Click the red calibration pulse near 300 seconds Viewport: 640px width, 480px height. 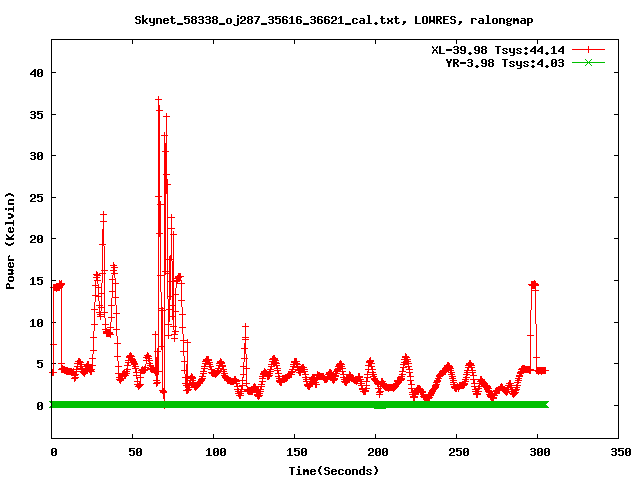(533, 284)
